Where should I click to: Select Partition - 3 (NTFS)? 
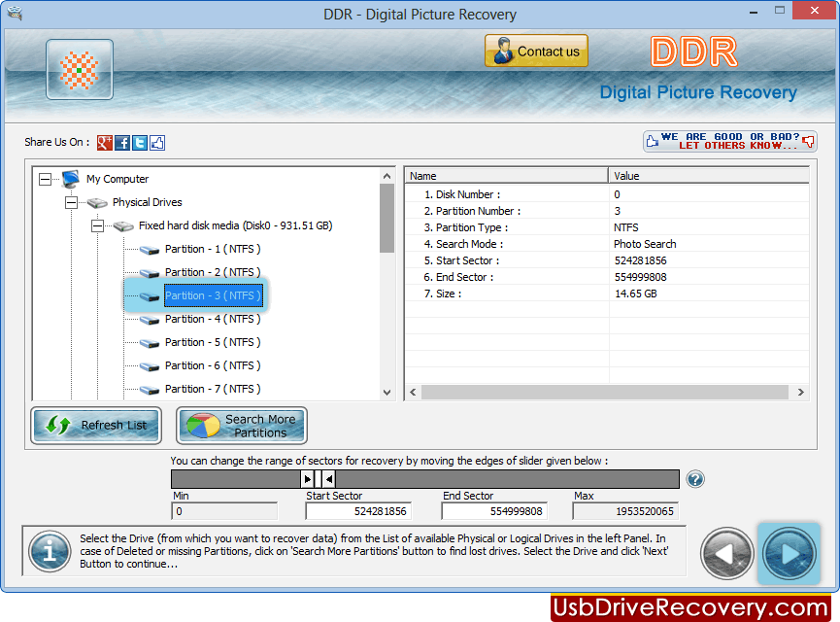[214, 295]
